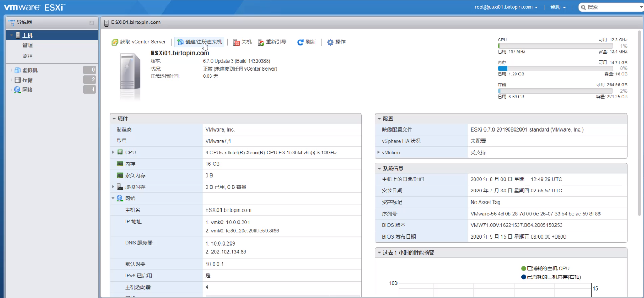
Task: Click the CPU usage bar
Action: (x=555, y=46)
